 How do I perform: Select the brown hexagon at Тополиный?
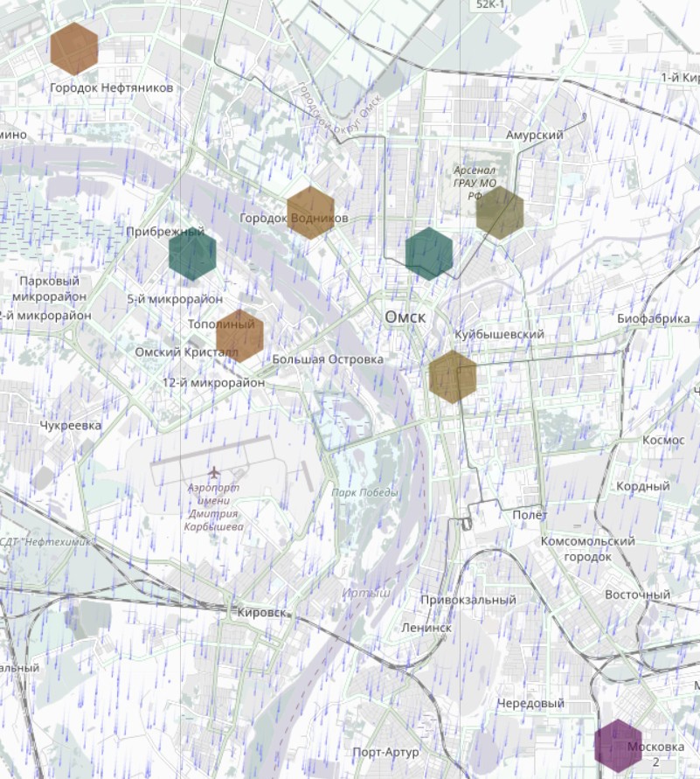(x=239, y=335)
